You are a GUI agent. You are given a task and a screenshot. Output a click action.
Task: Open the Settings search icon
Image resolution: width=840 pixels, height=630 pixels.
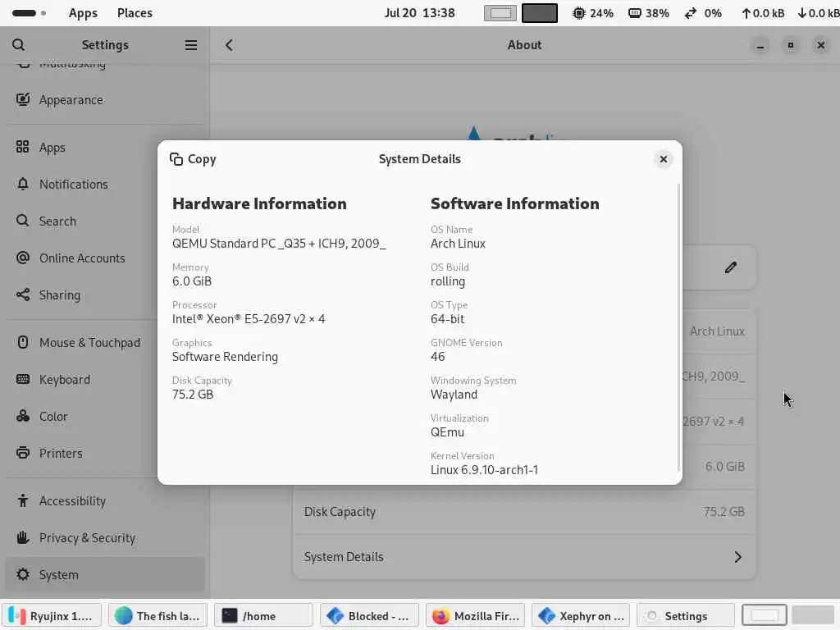pyautogui.click(x=18, y=45)
